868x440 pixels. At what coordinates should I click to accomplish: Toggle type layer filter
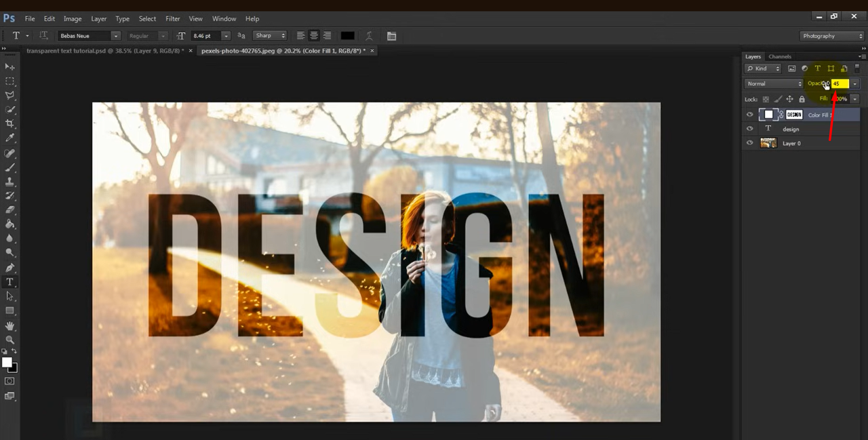click(x=817, y=68)
